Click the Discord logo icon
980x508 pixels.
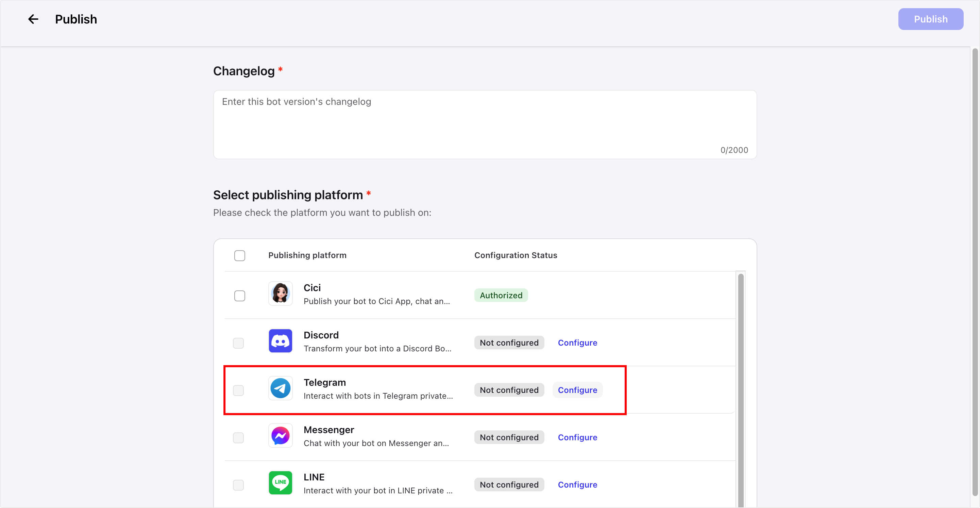281,341
